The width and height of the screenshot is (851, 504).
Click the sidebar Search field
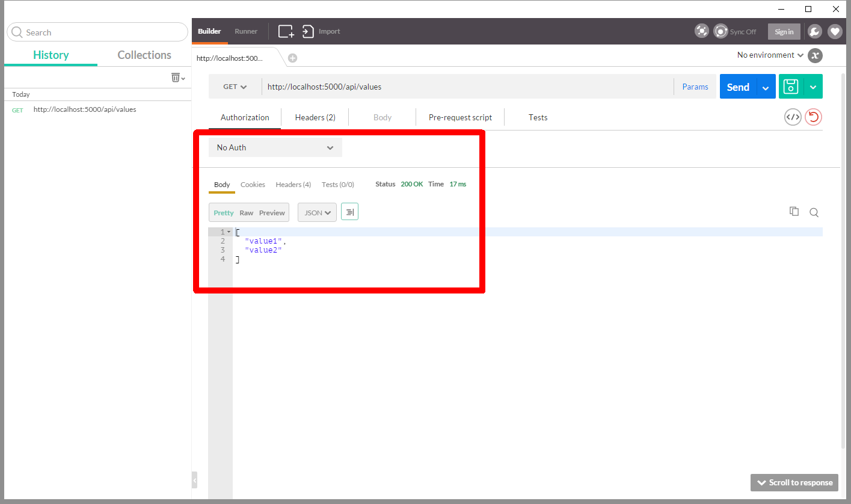(97, 32)
